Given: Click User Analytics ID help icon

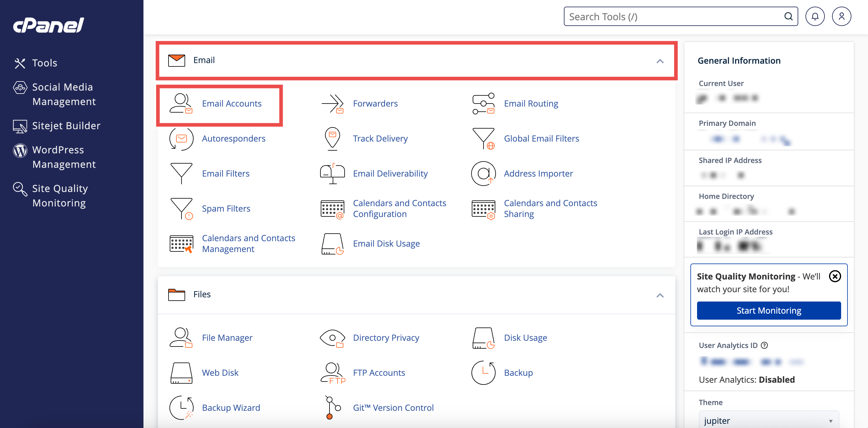Looking at the screenshot, I should click(x=764, y=345).
